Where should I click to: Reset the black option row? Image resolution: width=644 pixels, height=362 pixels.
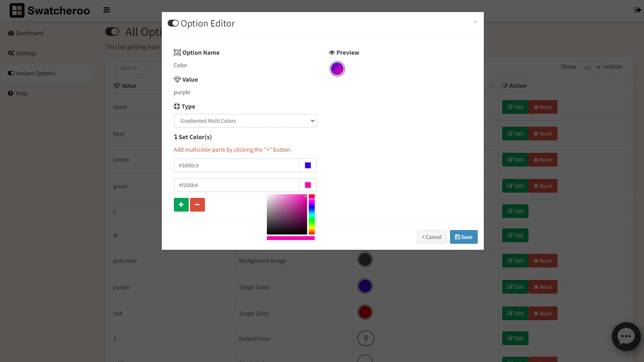(543, 107)
